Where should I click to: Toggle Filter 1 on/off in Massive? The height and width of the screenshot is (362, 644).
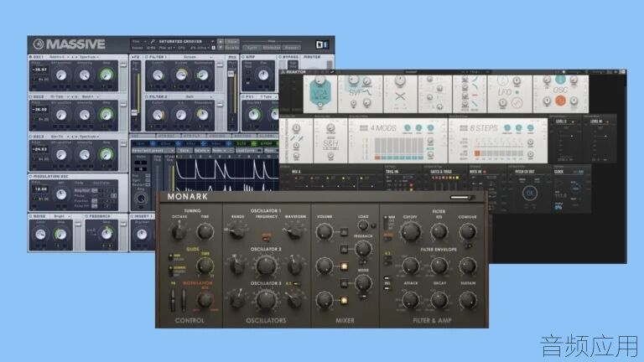tap(147, 57)
